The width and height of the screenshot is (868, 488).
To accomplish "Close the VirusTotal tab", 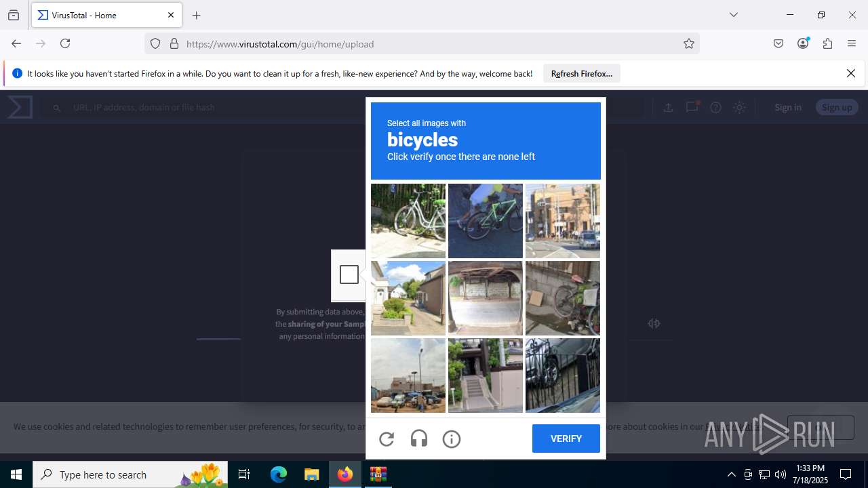I will click(171, 15).
